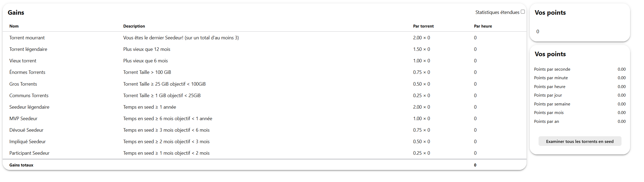Click the "Dévoué Seedeur" entry

click(x=26, y=130)
